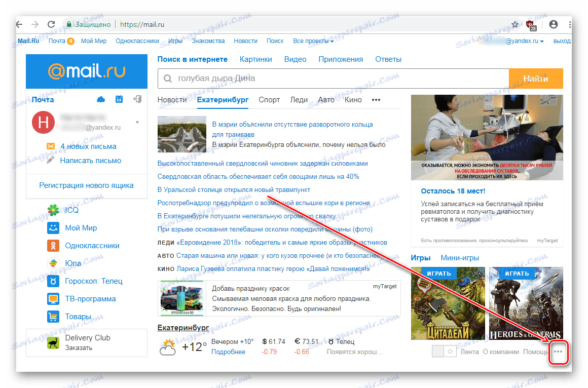Click the weather sun-cloud icon
This screenshot has height=388, width=588.
168,347
